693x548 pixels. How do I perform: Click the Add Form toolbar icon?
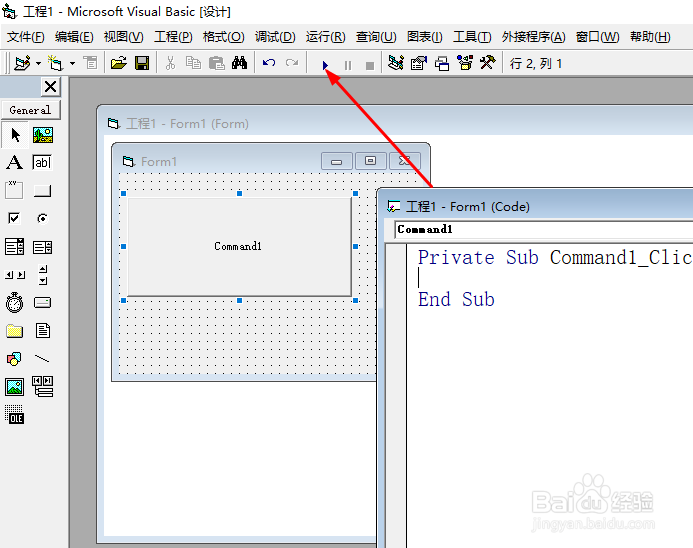56,64
